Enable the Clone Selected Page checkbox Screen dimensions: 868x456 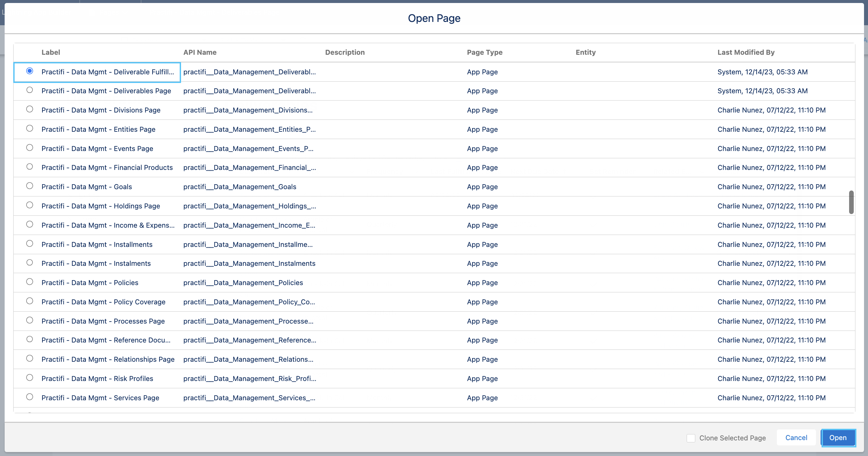click(x=691, y=438)
